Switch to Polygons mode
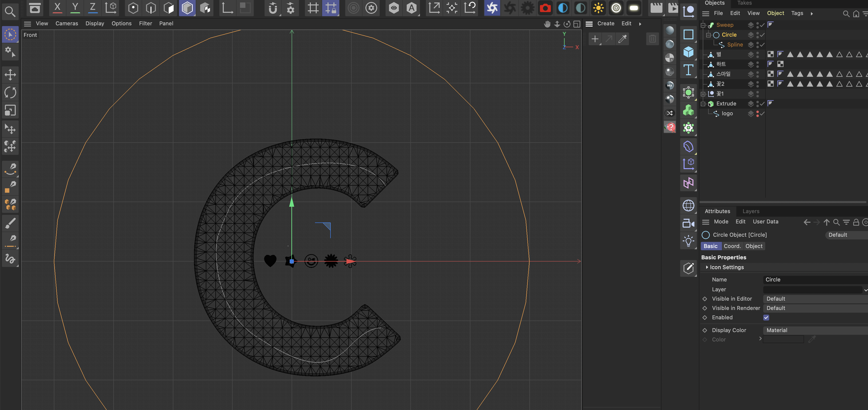 click(x=169, y=8)
